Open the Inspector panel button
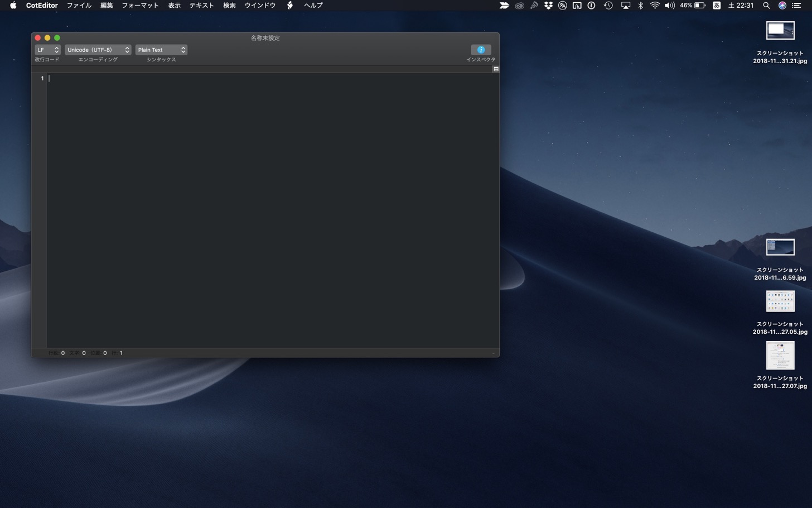This screenshot has width=812, height=508. click(x=481, y=50)
